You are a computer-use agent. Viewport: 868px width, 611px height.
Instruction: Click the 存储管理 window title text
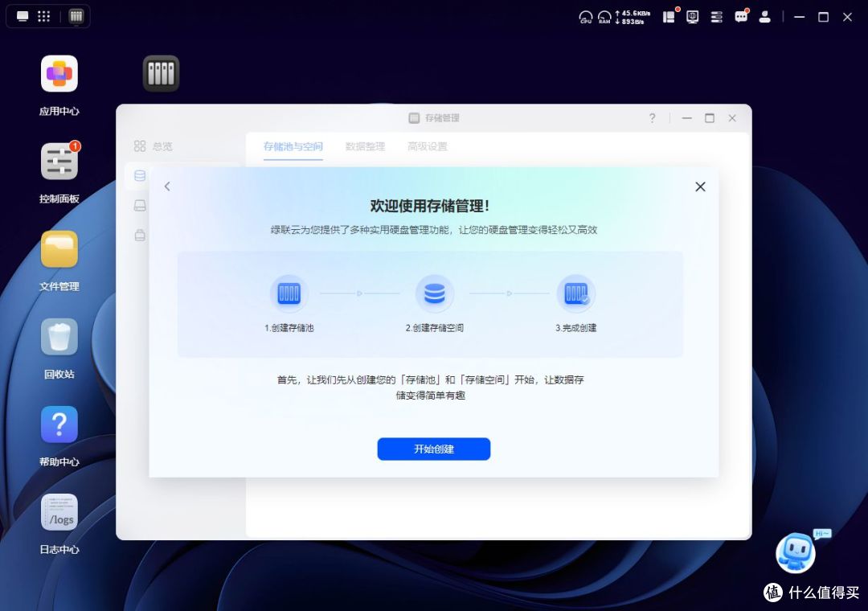[x=442, y=118]
